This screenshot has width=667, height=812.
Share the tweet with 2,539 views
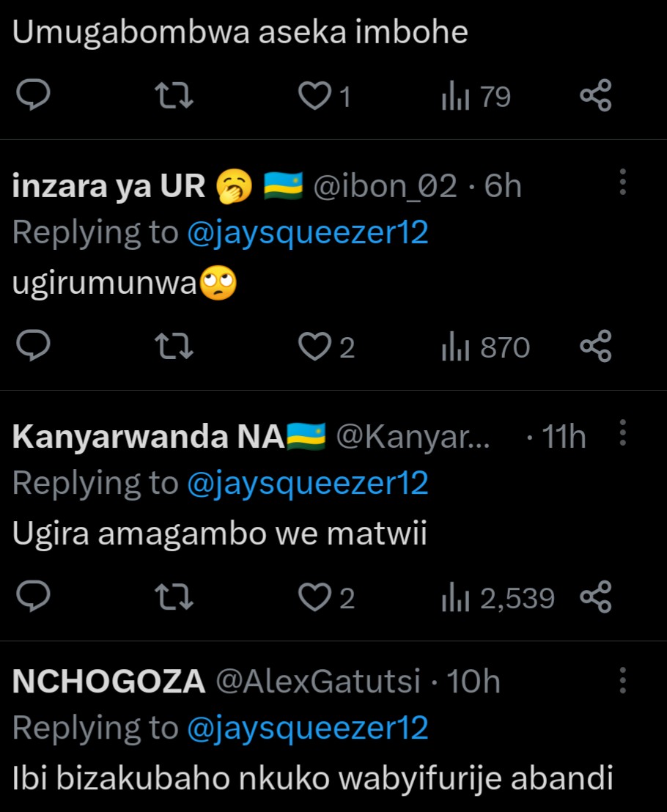click(595, 599)
